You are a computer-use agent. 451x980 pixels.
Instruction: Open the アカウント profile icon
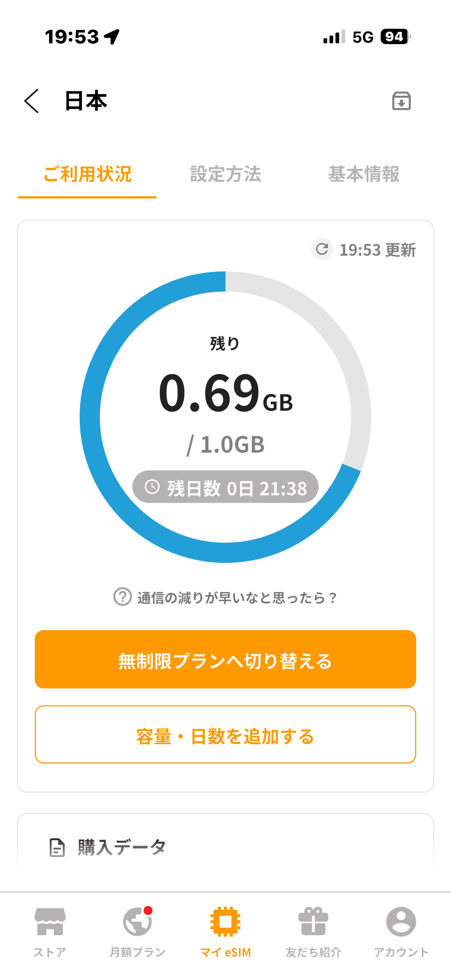click(x=401, y=921)
